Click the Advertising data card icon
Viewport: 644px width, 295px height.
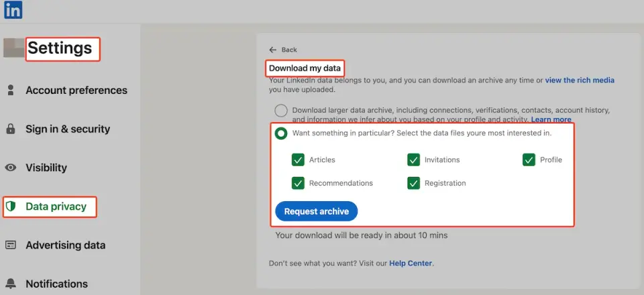(11, 245)
